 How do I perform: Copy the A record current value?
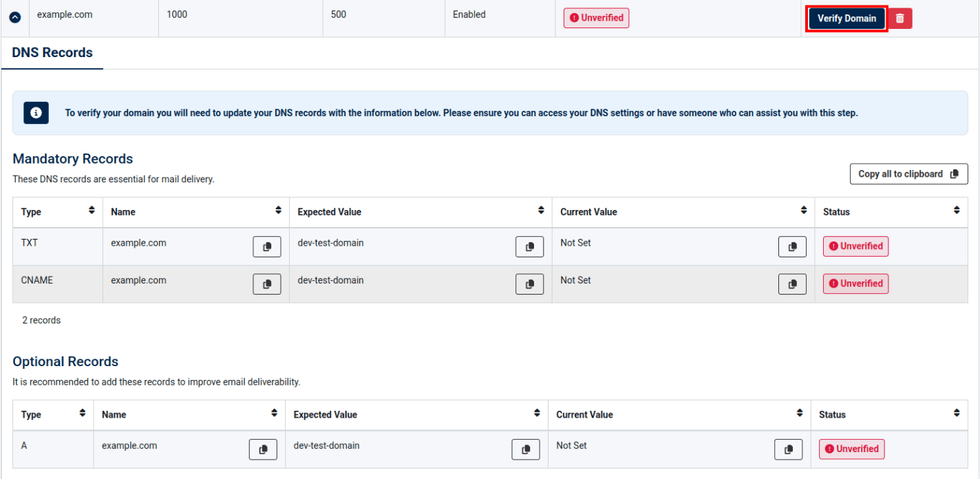(x=789, y=449)
